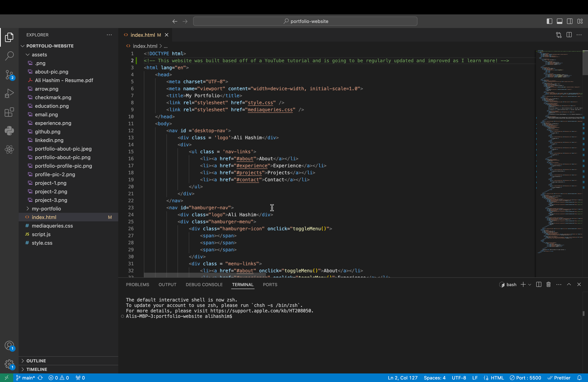This screenshot has width=588, height=382.
Task: Open Source Control view with 2 changes
Action: [x=9, y=75]
